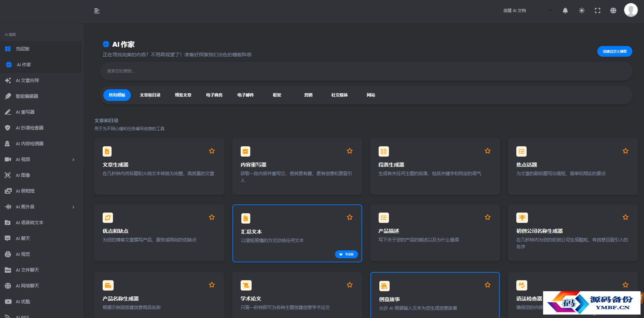Favorite 文章生成器 with star

click(x=212, y=151)
